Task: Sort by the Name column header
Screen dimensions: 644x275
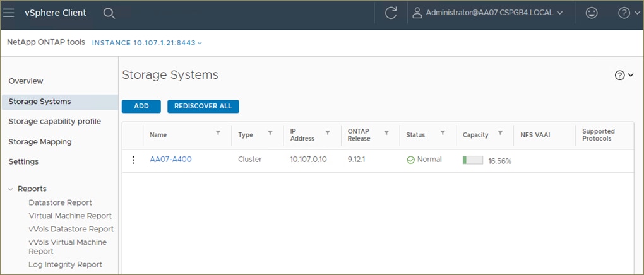Action: pyautogui.click(x=158, y=134)
